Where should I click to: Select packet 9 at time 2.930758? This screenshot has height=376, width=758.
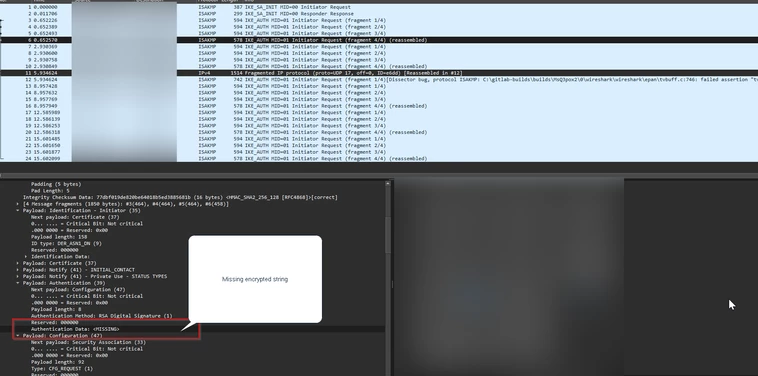point(379,60)
